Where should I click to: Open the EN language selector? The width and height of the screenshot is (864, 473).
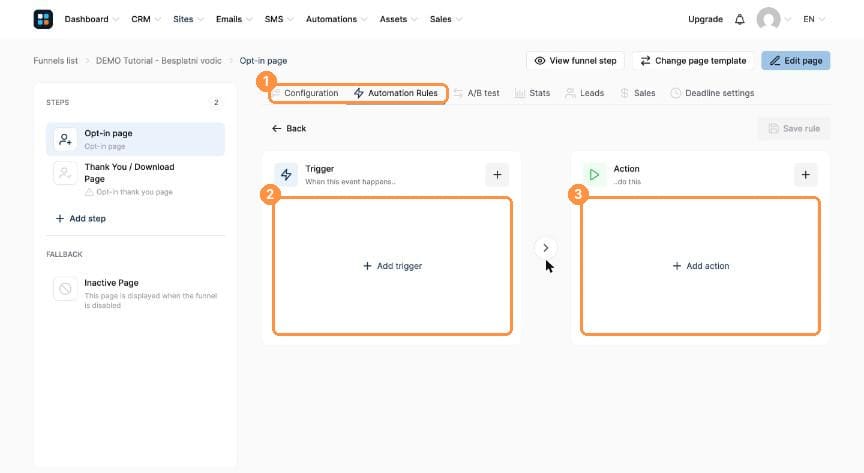(x=814, y=19)
